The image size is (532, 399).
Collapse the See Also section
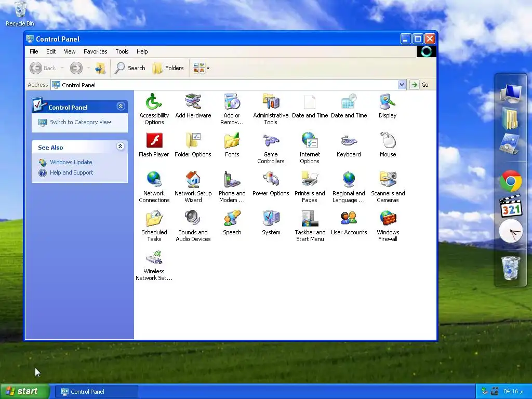[121, 147]
